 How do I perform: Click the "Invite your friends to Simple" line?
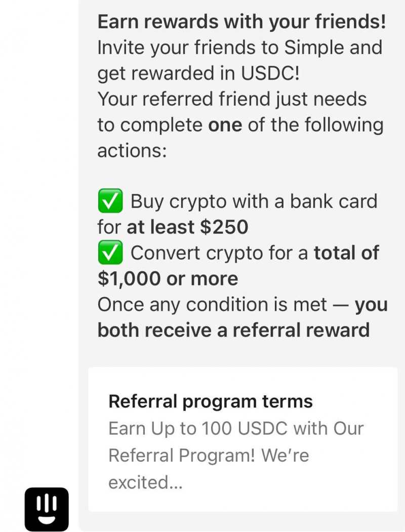(239, 48)
